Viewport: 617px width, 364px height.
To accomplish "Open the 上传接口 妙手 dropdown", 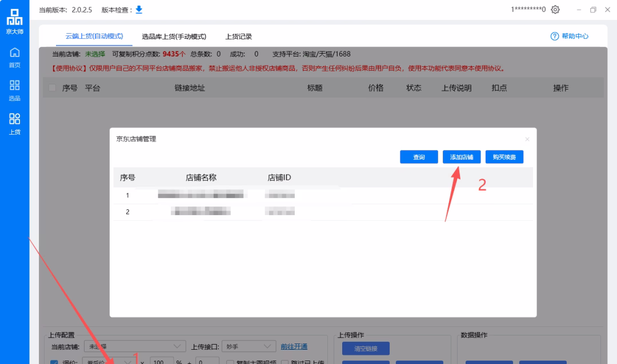I will 249,346.
